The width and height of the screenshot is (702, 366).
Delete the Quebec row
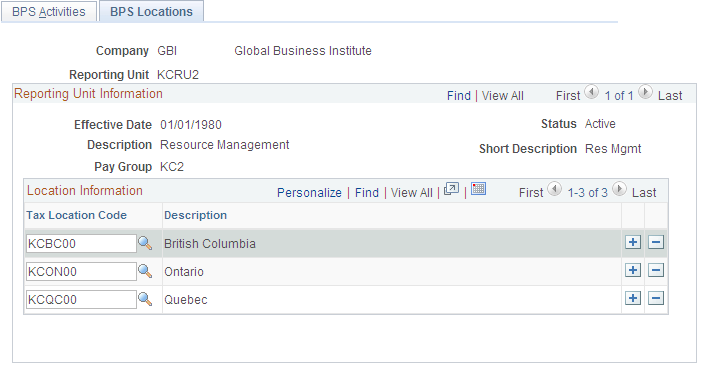(655, 298)
